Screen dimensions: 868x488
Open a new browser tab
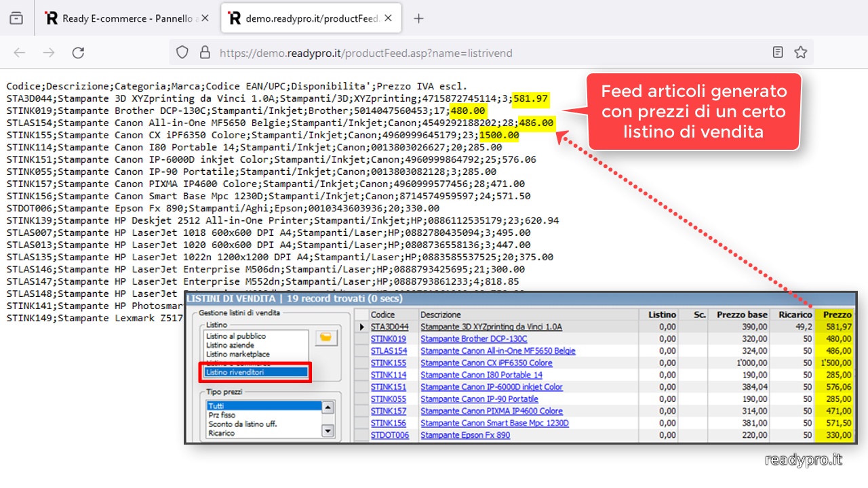(x=418, y=18)
